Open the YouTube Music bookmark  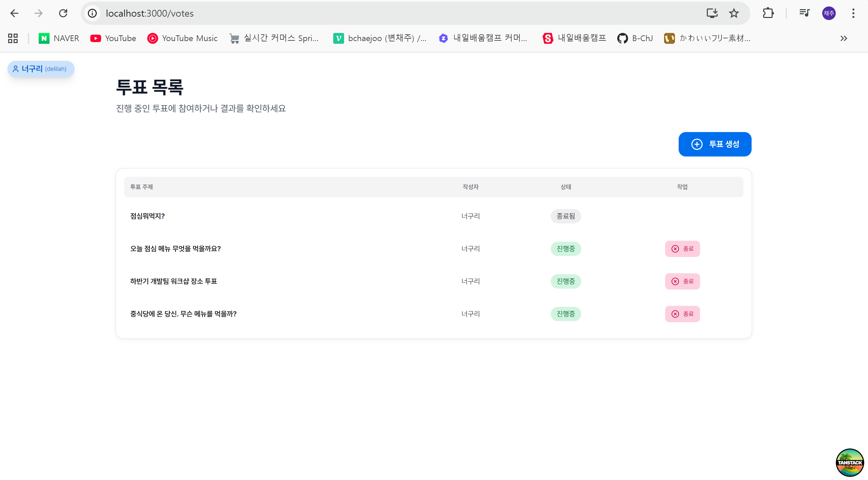click(x=183, y=38)
